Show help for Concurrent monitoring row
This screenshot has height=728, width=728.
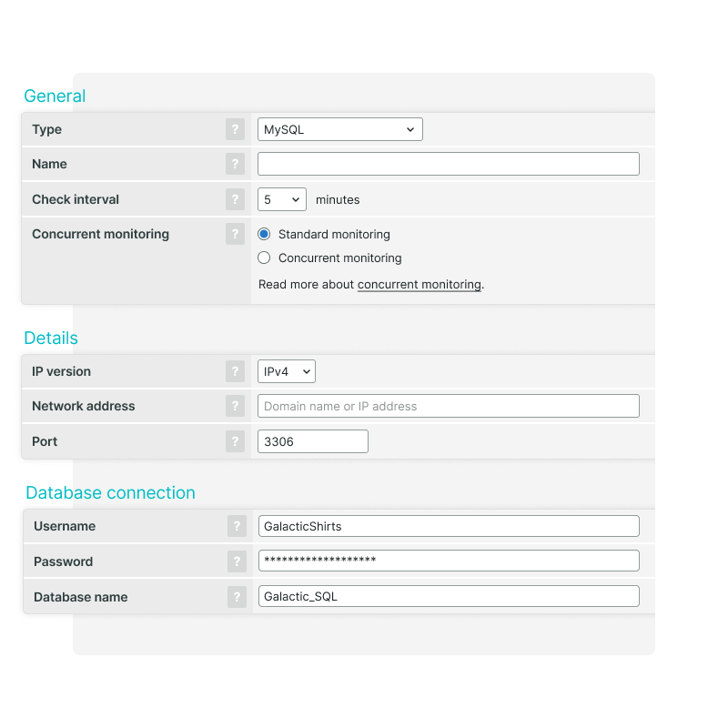point(235,234)
